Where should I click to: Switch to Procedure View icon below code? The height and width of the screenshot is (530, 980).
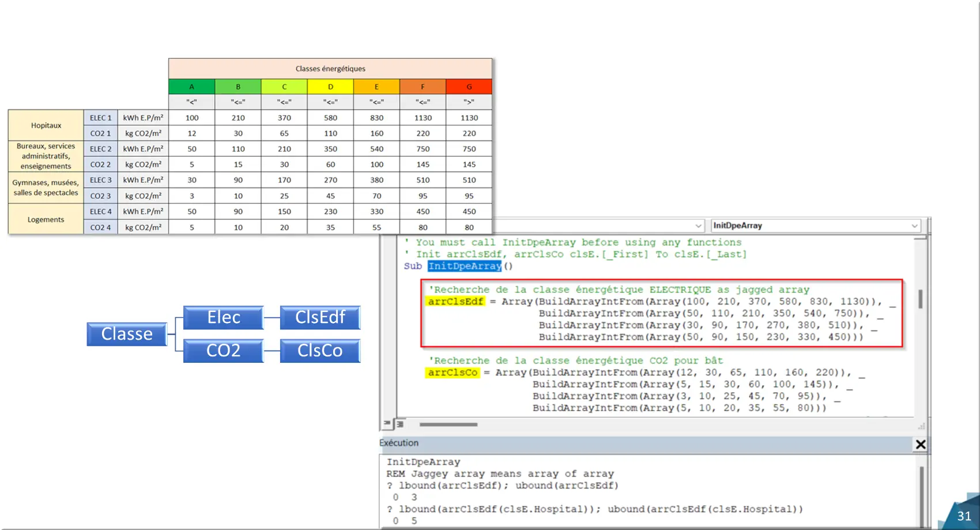(387, 424)
